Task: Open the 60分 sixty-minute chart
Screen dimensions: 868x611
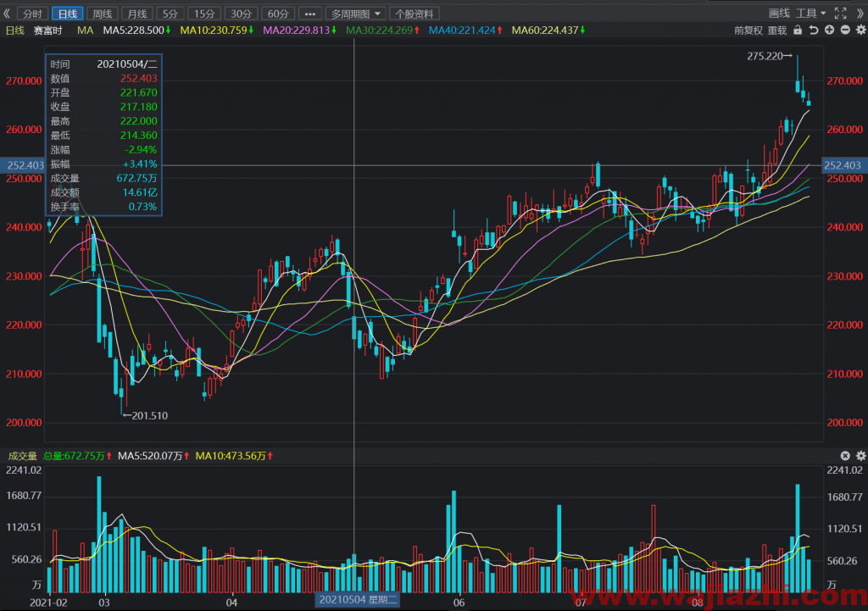Action: 278,14
